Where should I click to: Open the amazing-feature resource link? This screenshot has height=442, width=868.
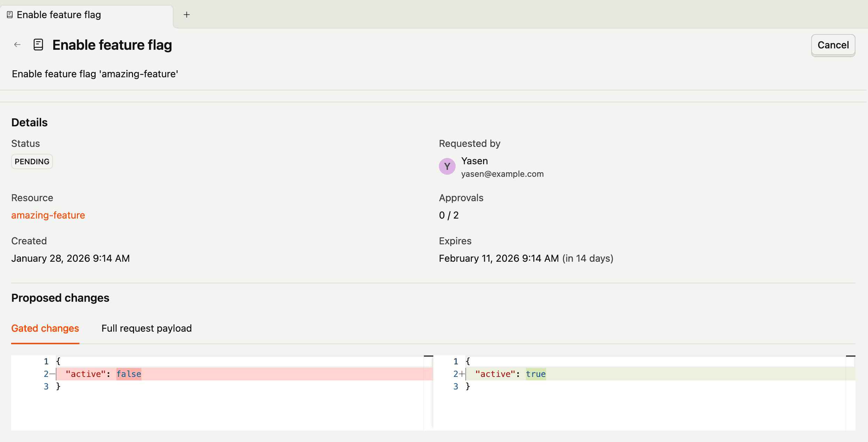point(48,215)
